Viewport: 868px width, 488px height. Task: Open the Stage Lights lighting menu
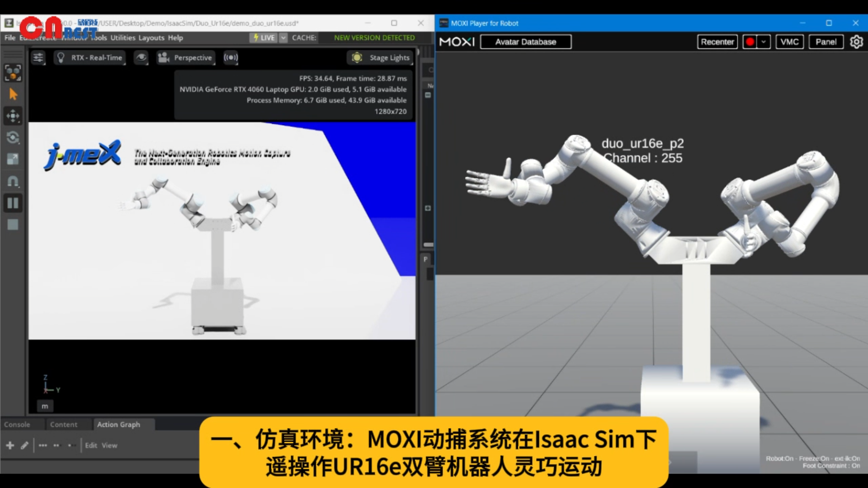(380, 58)
